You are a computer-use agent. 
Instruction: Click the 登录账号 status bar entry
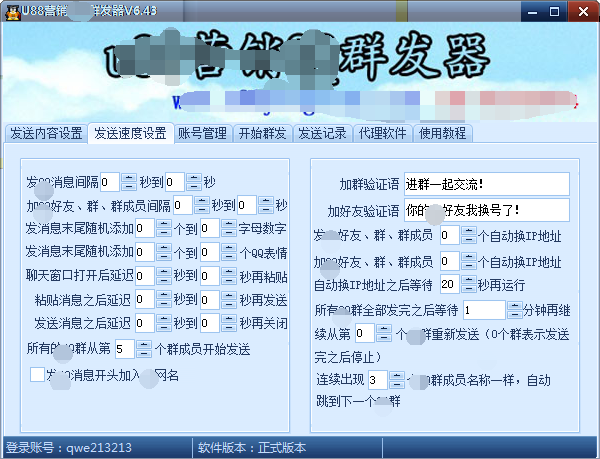pos(69,448)
